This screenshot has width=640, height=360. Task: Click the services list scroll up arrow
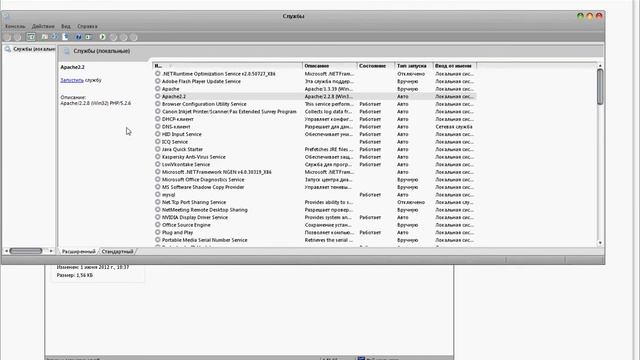[x=600, y=65]
